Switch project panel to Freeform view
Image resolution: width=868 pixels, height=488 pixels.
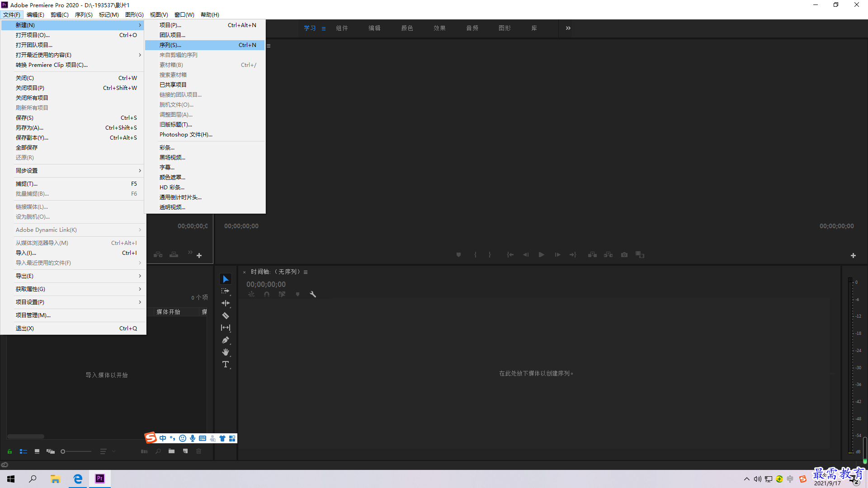51,451
